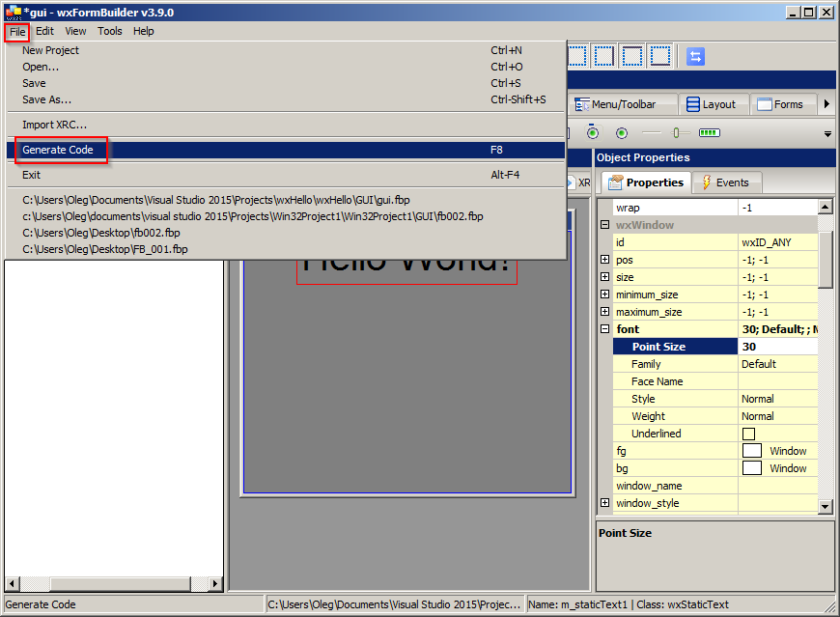Switch to the Forms palette tab
The height and width of the screenshot is (617, 840).
(x=782, y=104)
